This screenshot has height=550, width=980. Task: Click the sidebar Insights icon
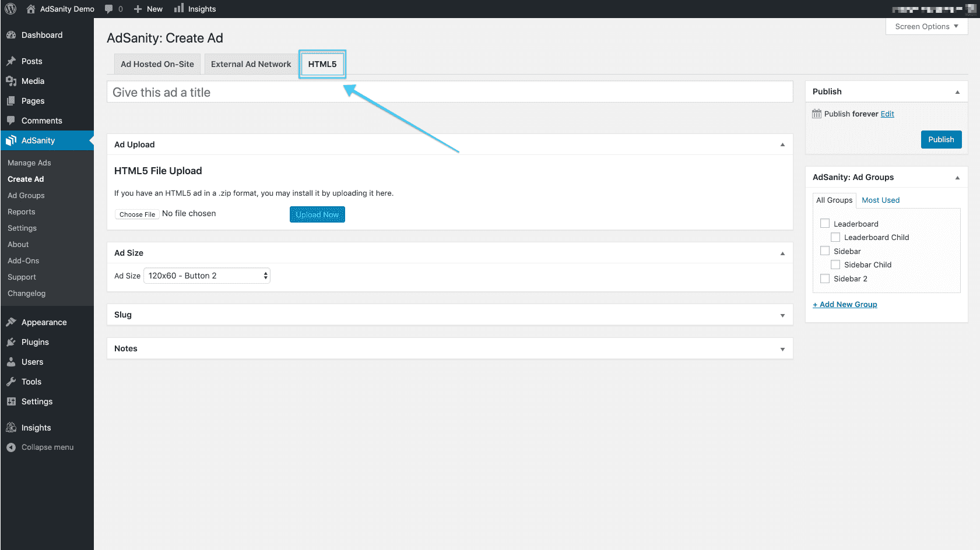coord(11,428)
